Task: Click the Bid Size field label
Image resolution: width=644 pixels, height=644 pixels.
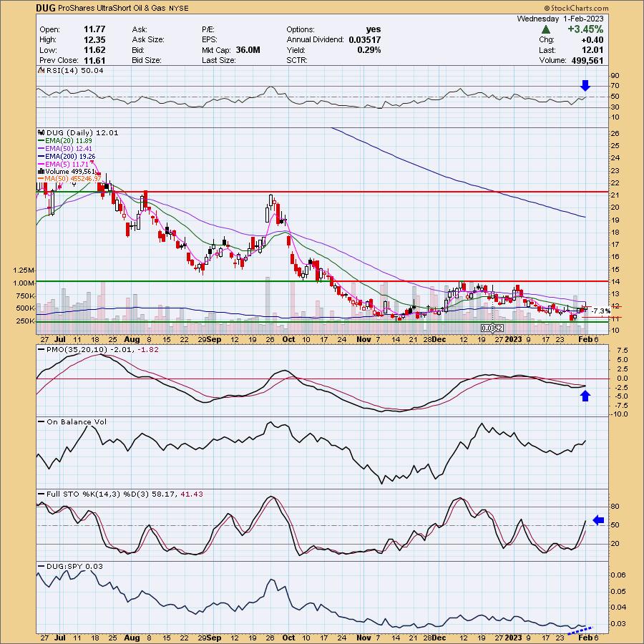Action: (x=146, y=60)
